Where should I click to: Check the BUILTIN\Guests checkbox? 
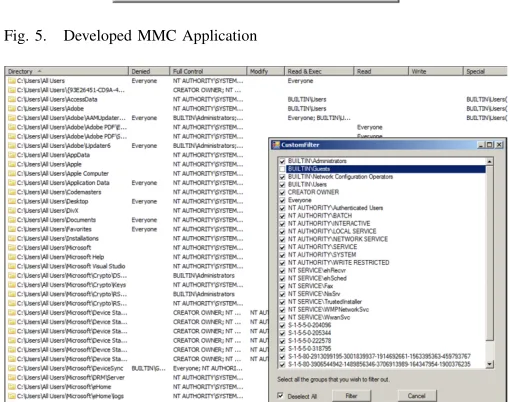click(282, 169)
